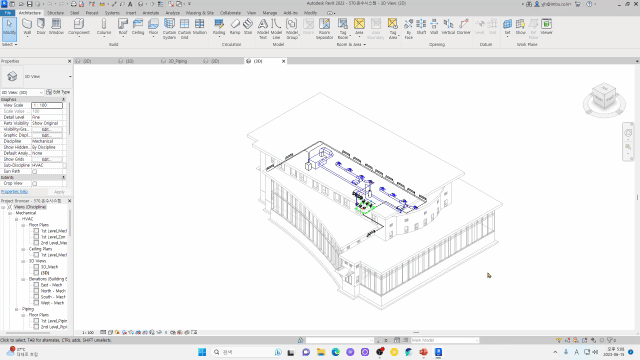The width and height of the screenshot is (640, 360).
Task: Open File Explorer from the taskbar
Action: point(321,352)
